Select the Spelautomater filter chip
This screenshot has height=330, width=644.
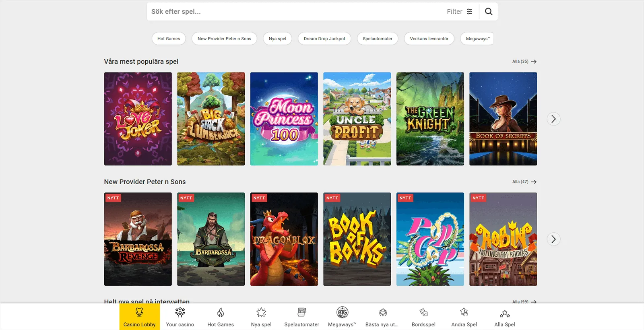point(378,39)
